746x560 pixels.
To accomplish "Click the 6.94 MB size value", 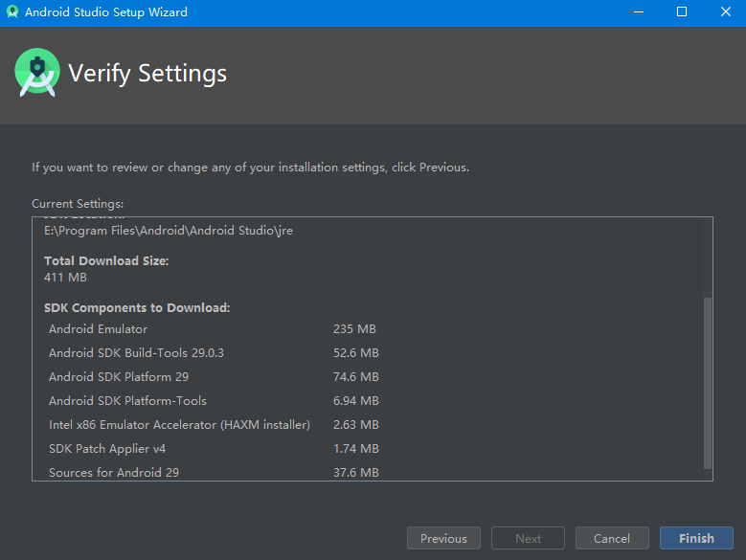I will [x=356, y=401].
